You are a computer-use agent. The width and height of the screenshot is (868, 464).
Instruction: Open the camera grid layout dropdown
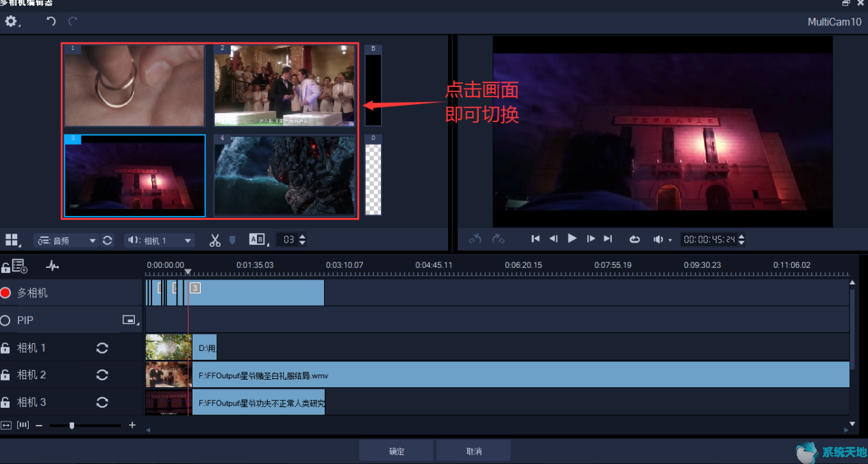coord(12,240)
